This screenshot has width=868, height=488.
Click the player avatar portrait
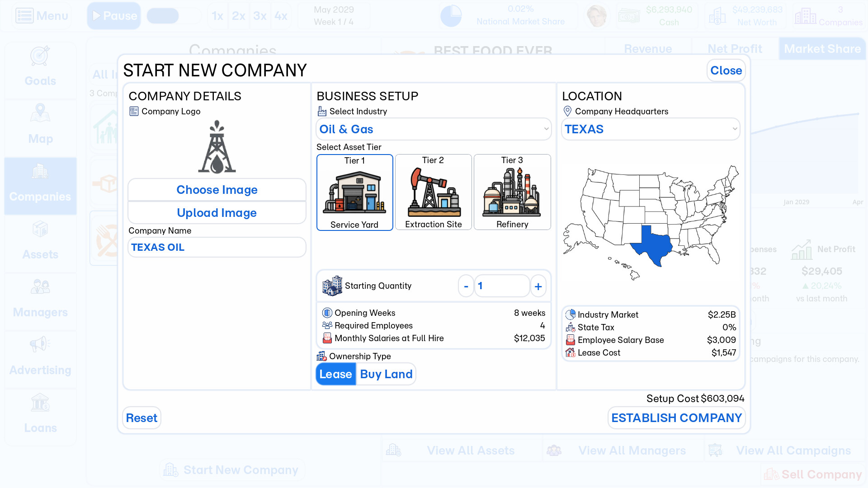coord(597,16)
